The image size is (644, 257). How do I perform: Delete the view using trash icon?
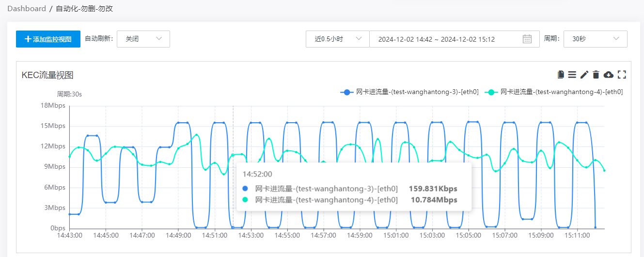click(x=596, y=75)
